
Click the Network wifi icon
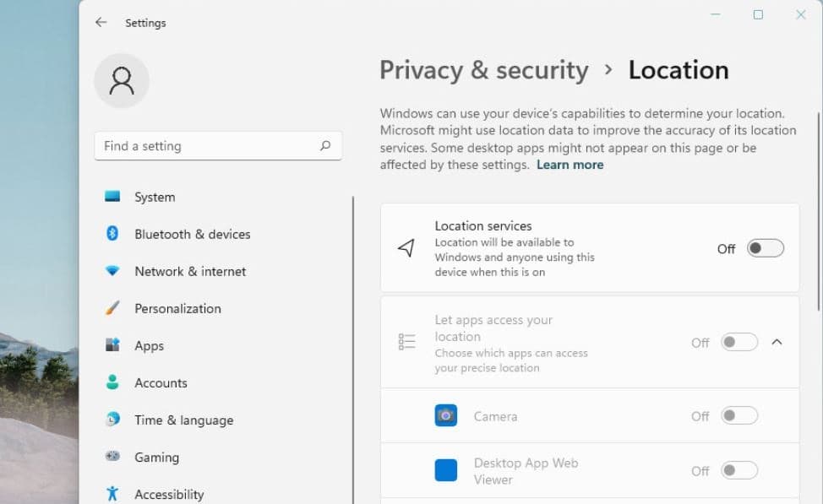coord(112,271)
